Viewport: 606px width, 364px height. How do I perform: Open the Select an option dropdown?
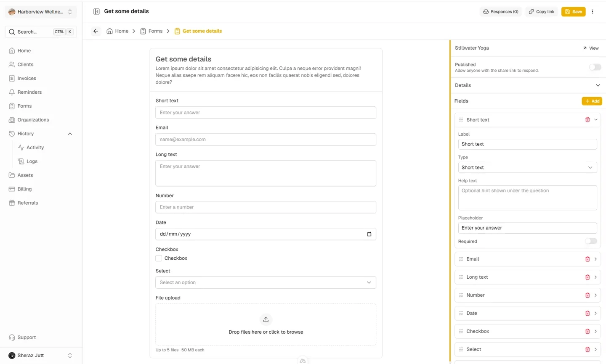pyautogui.click(x=266, y=282)
